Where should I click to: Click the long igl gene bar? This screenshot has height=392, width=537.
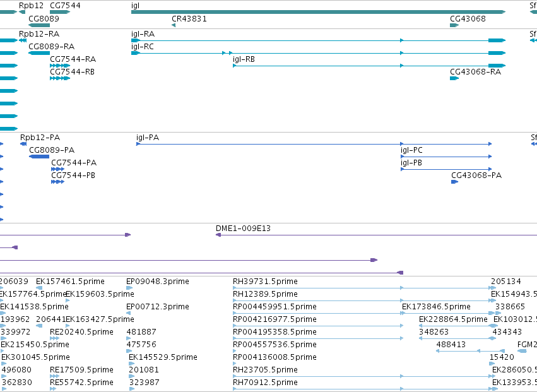pos(318,12)
